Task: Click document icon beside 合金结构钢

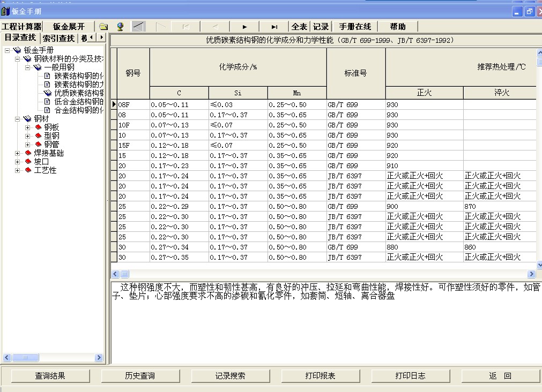Action: point(47,110)
